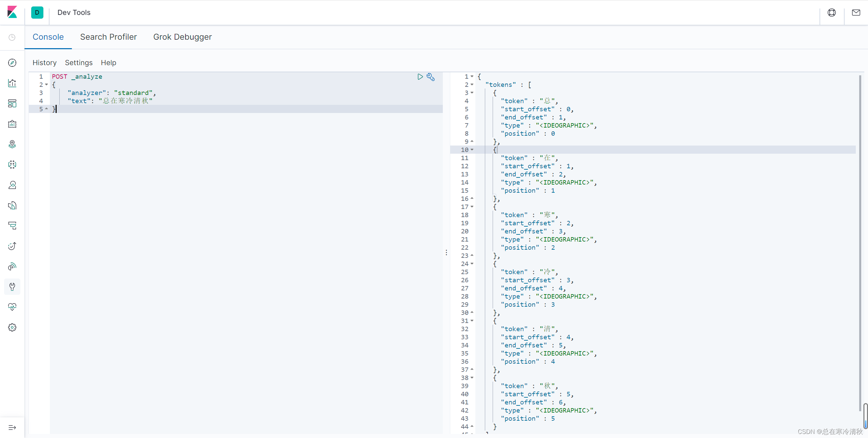The image size is (868, 438).
Task: Collapse output fold arrow at line 31
Action: click(x=472, y=321)
